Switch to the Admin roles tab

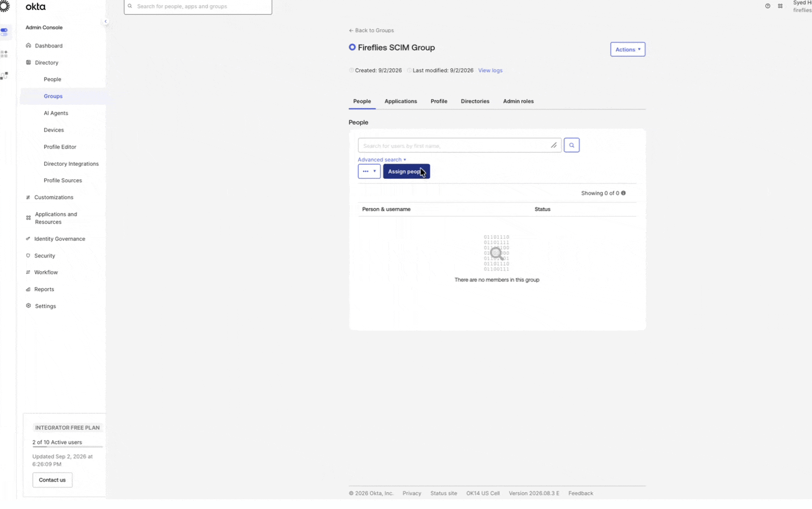(x=518, y=101)
